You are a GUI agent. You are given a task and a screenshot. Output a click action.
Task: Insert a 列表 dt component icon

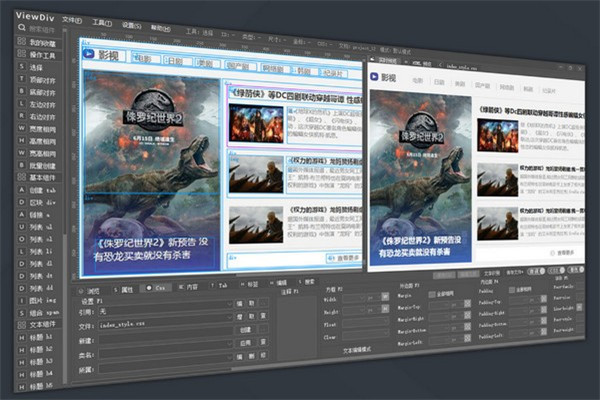tap(21, 276)
